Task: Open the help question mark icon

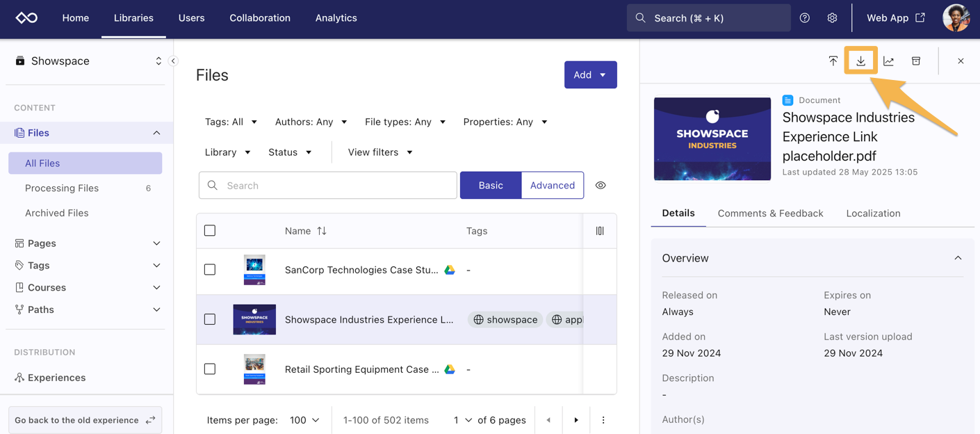Action: [x=805, y=18]
